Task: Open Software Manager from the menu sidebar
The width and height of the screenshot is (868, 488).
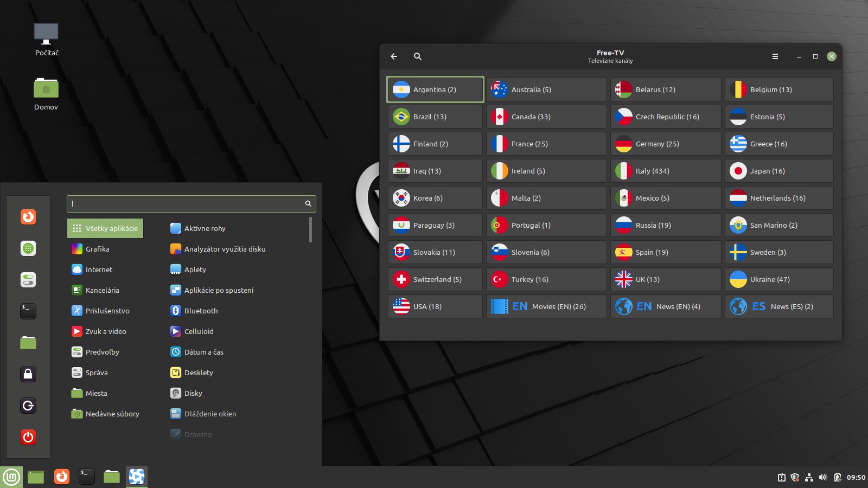Action: pos(28,248)
